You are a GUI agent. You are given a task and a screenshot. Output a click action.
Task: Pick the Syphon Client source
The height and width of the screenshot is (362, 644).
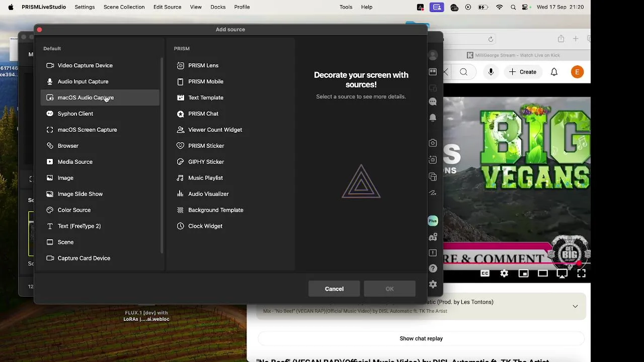point(100,114)
